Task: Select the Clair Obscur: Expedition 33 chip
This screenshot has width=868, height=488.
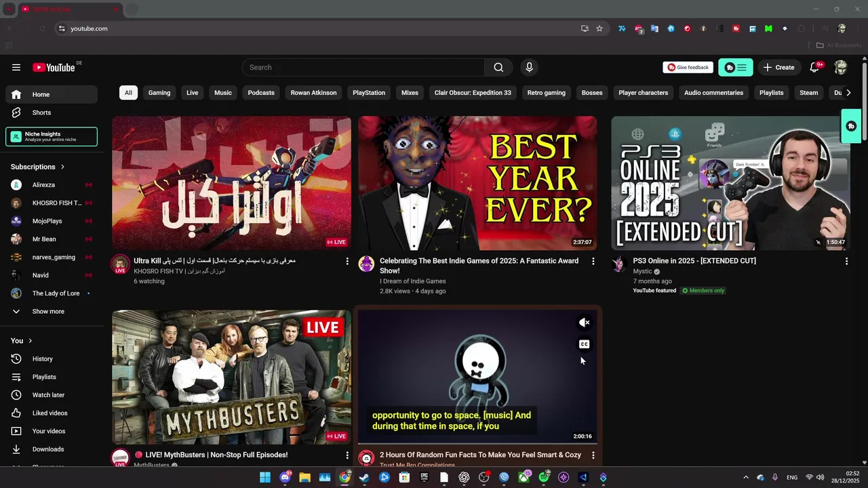Action: click(x=473, y=93)
